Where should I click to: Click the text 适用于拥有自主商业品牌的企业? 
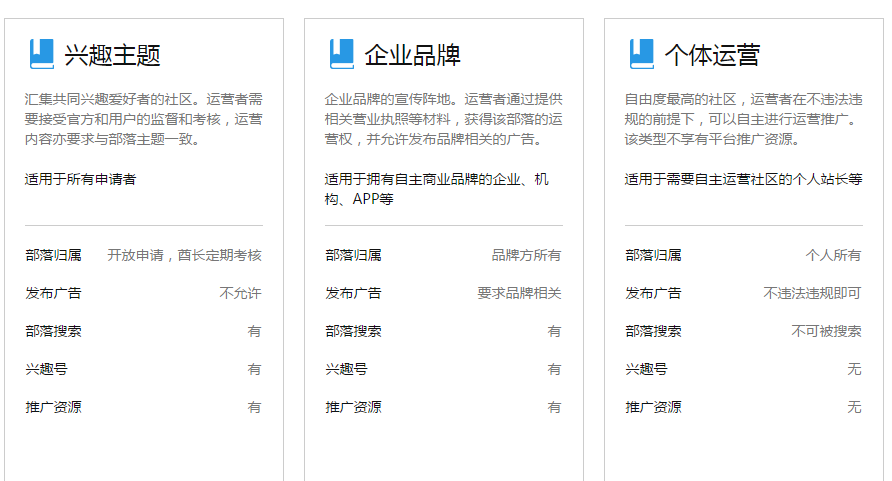tap(423, 179)
